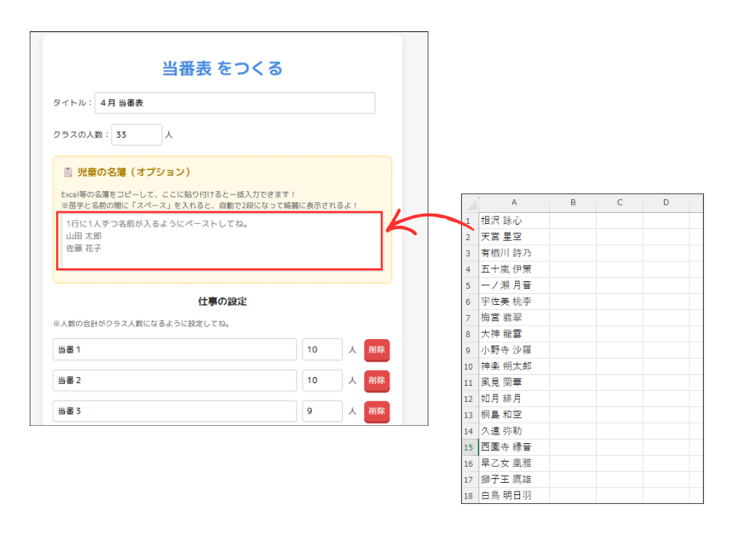Click the clipboard icon beside 児童の名簿
This screenshot has height=560, width=747.
click(x=69, y=171)
